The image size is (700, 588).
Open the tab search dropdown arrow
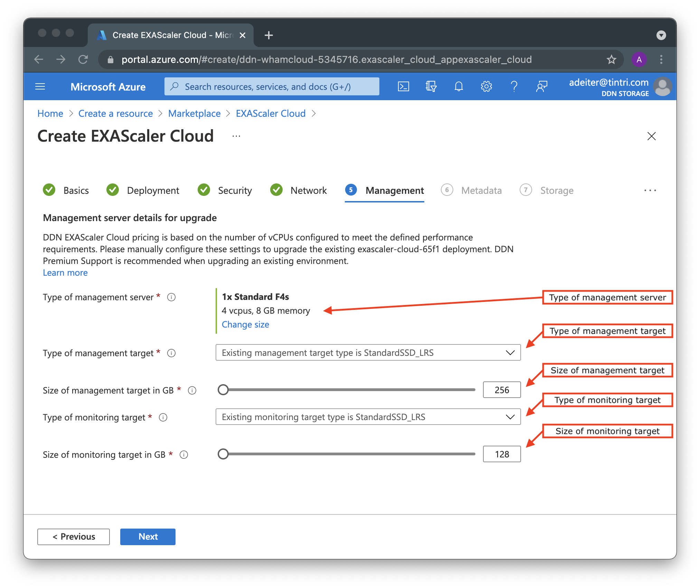661,35
